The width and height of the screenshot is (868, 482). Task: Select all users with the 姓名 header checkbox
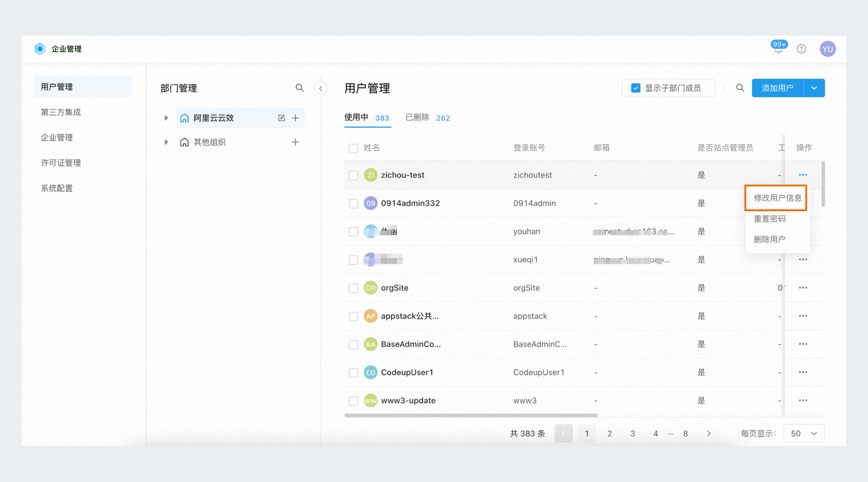pos(354,148)
